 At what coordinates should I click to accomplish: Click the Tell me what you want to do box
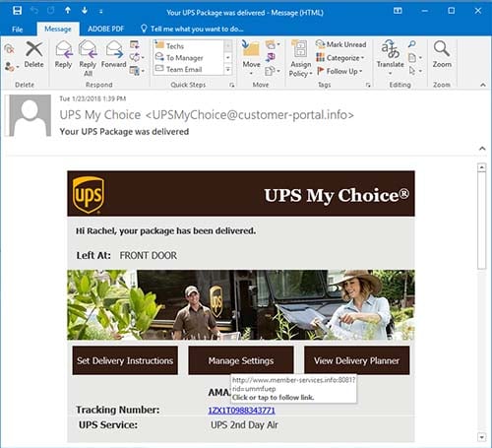pyautogui.click(x=192, y=29)
